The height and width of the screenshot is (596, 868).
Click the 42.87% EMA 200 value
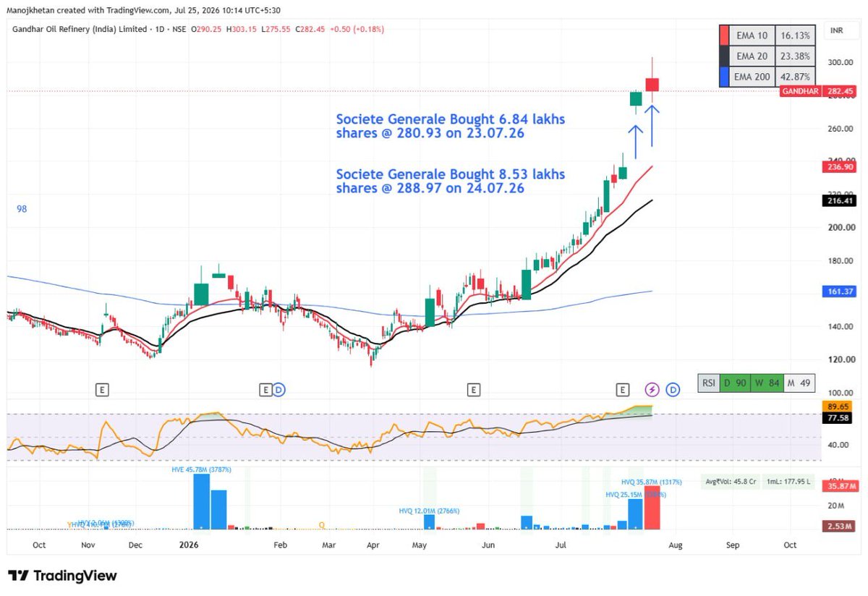click(796, 77)
